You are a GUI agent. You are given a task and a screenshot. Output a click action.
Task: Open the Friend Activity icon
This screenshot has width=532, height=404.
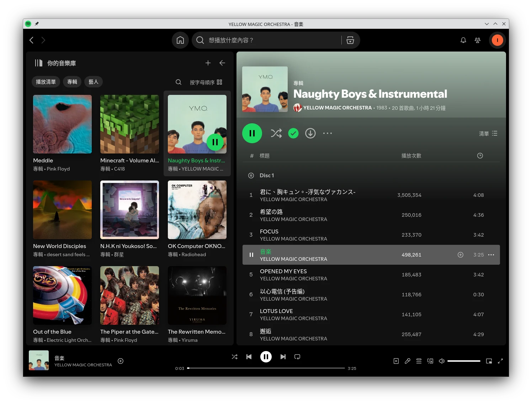(x=478, y=40)
